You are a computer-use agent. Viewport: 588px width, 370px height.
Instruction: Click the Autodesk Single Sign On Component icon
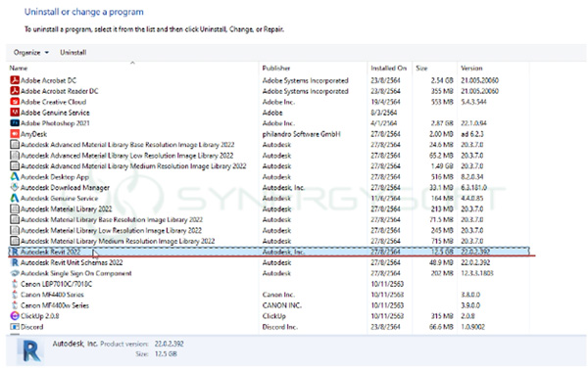(x=15, y=273)
